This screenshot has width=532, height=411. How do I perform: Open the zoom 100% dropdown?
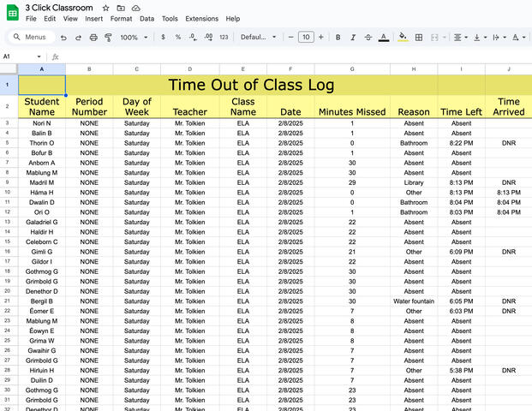pyautogui.click(x=133, y=38)
